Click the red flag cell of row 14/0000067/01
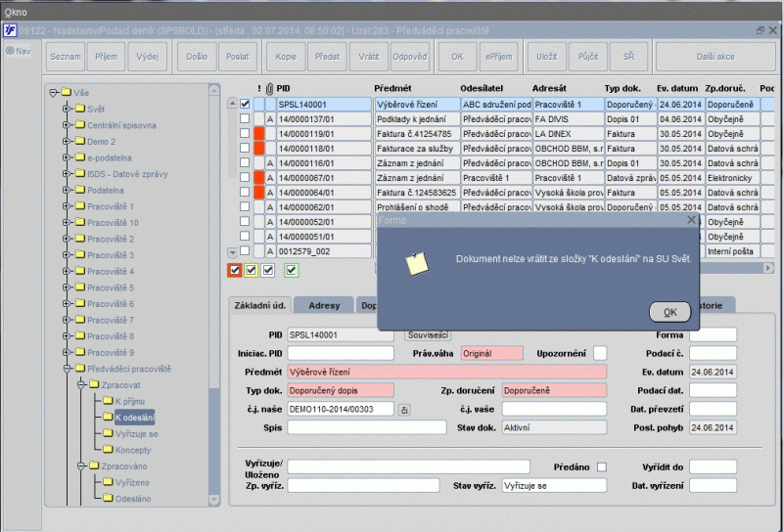Viewport: 783px width, 532px height. [x=258, y=178]
